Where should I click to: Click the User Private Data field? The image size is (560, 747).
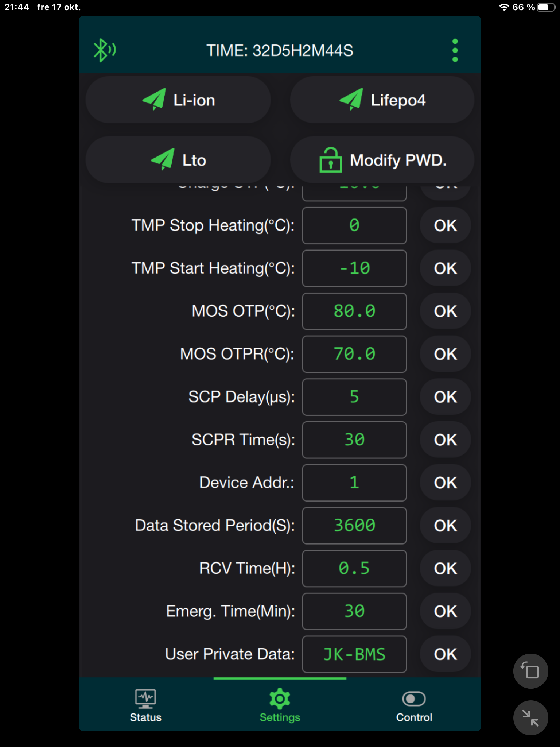coord(354,654)
